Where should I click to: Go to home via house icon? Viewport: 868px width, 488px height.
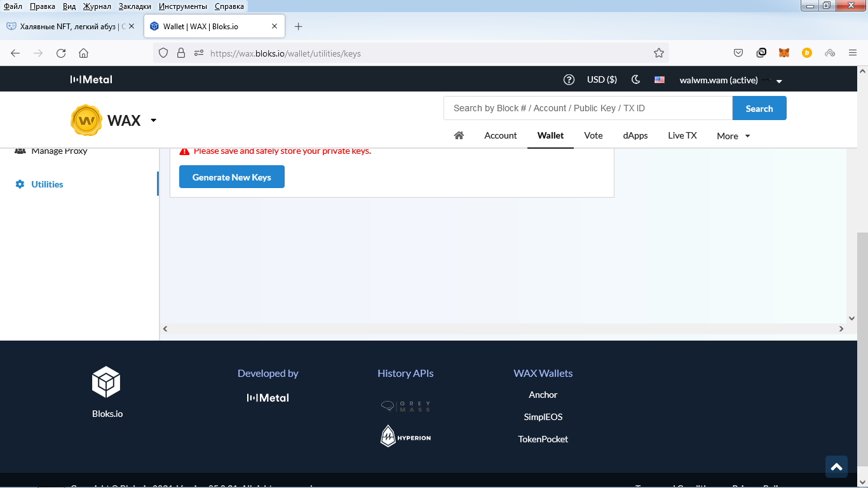click(459, 135)
